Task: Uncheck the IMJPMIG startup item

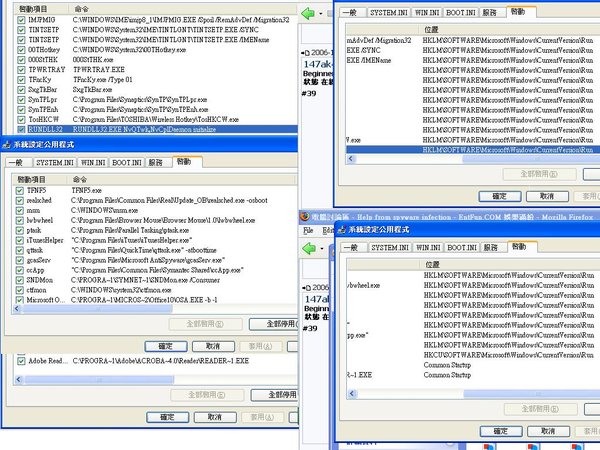Action: click(x=21, y=20)
